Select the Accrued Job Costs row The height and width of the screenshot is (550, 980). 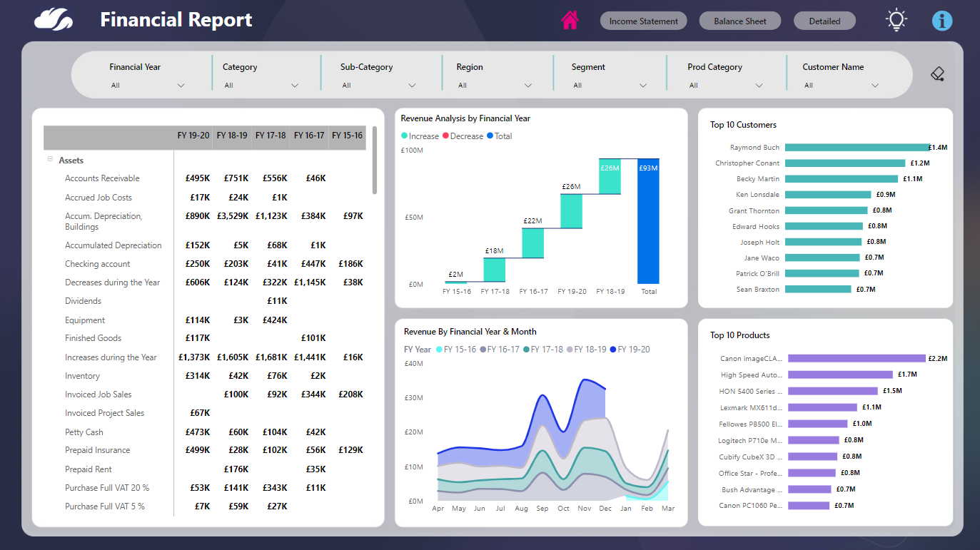point(98,198)
